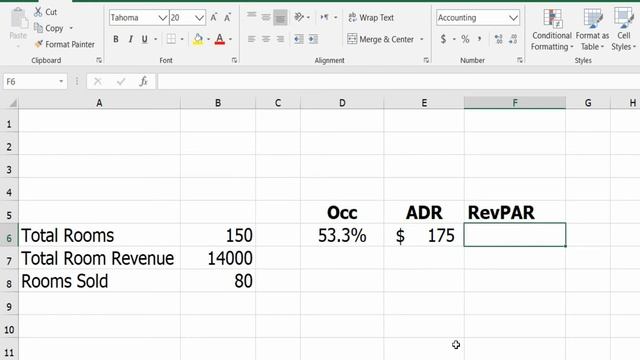Open Format as Table menu
This screenshot has width=640, height=360.
[592, 29]
